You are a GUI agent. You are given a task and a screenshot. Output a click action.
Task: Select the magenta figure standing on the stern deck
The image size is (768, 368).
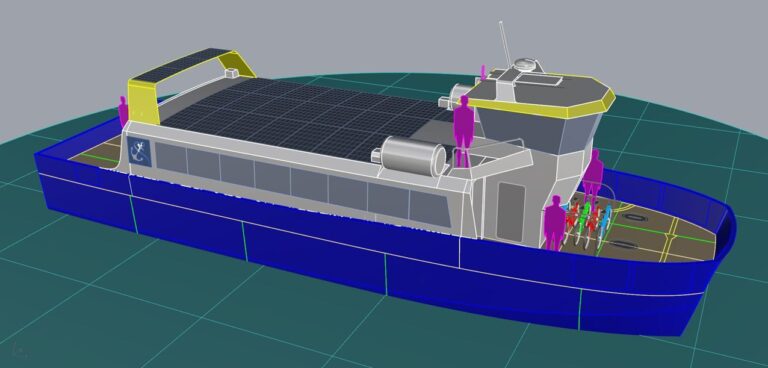(x=123, y=111)
